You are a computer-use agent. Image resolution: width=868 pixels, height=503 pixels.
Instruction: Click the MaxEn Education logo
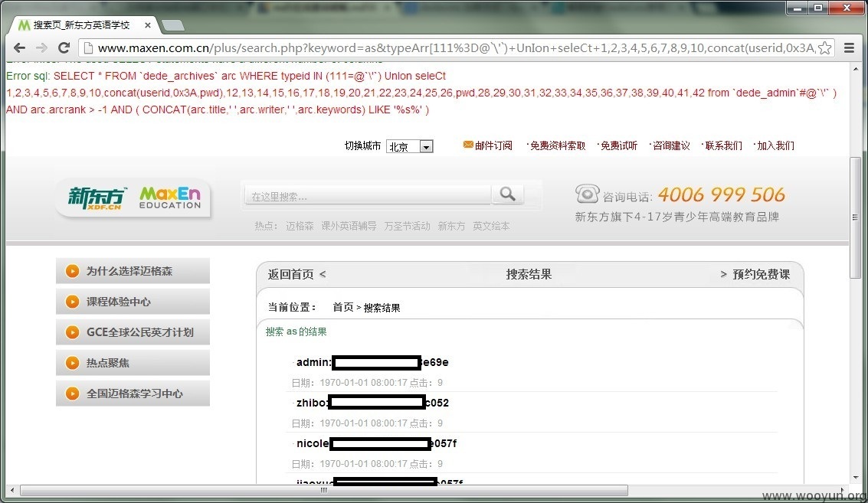[x=170, y=198]
